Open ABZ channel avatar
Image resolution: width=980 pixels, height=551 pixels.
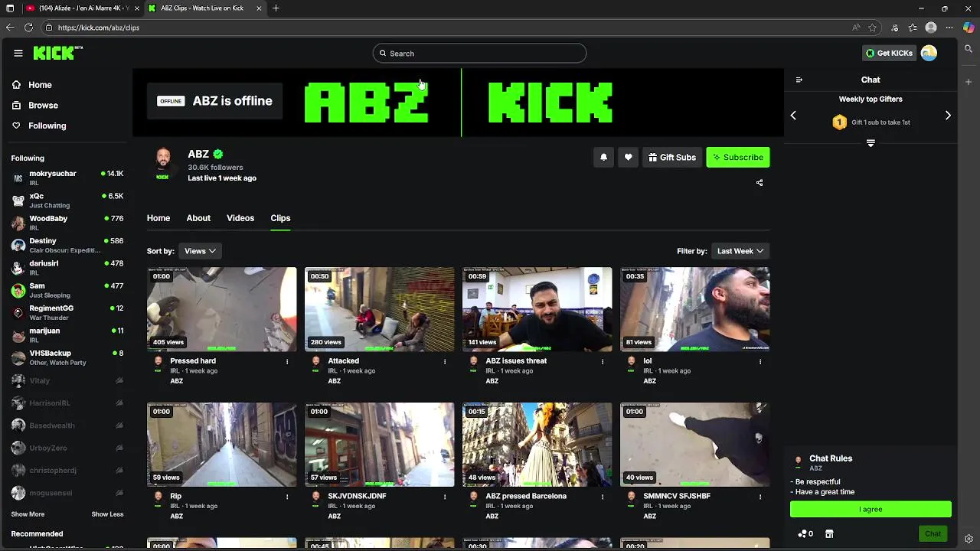(x=163, y=162)
